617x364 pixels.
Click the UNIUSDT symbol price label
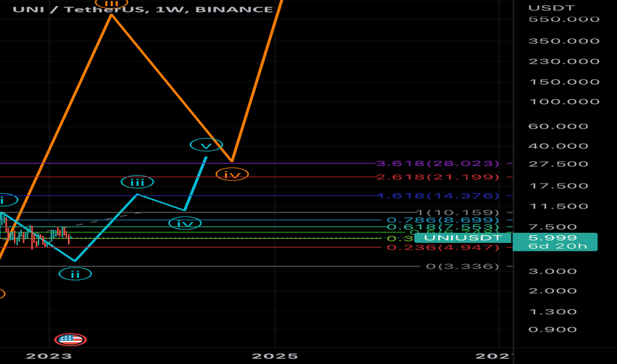tap(463, 238)
